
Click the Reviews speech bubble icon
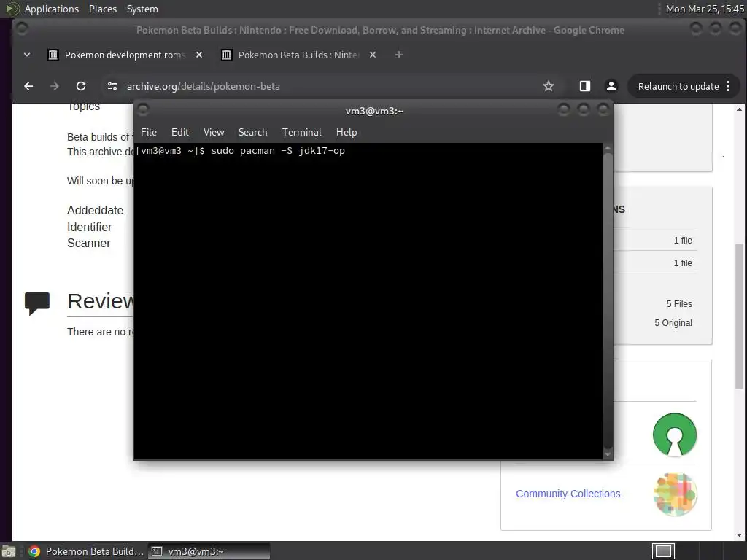(37, 303)
